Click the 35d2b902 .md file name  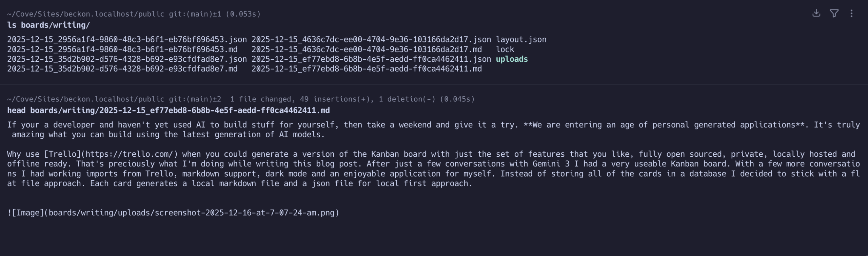pyautogui.click(x=122, y=69)
